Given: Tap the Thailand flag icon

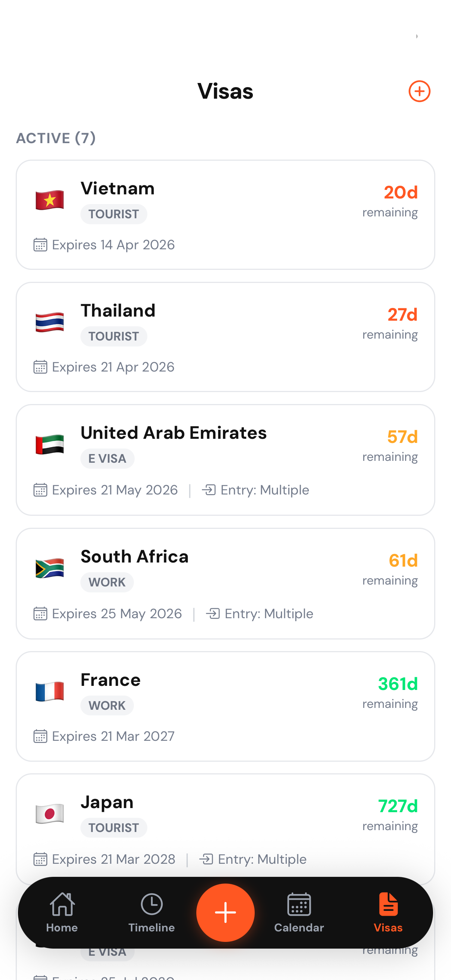Looking at the screenshot, I should 49,322.
